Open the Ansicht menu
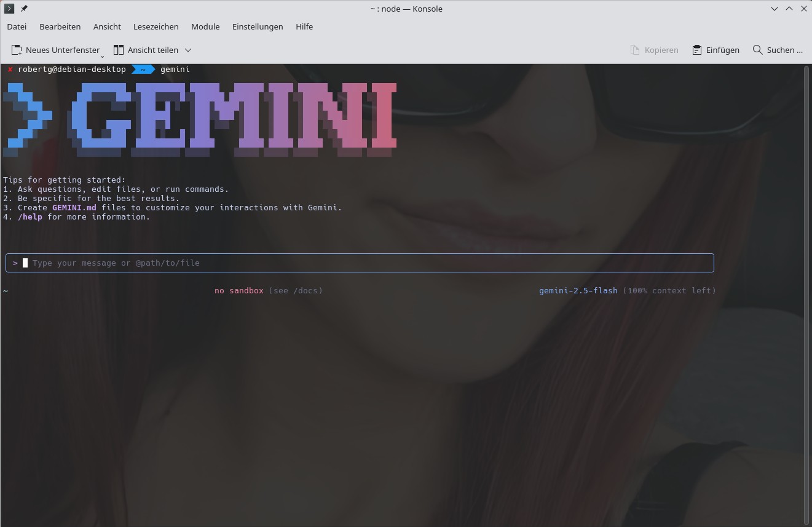 click(x=107, y=26)
